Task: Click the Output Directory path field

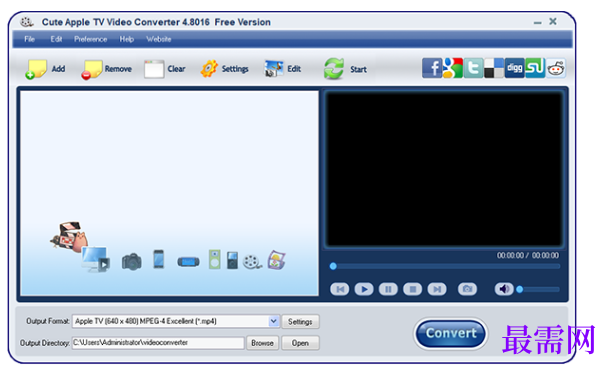Action: pos(158,343)
